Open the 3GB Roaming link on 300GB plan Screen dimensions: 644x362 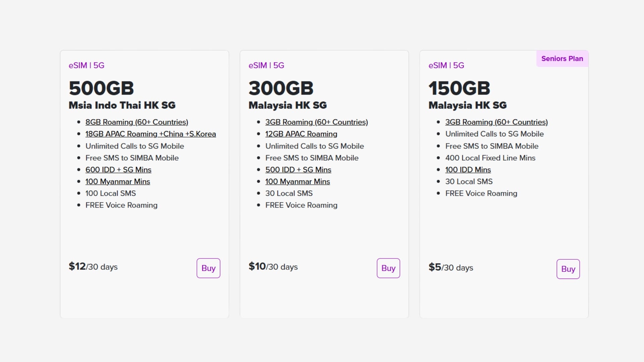(317, 122)
